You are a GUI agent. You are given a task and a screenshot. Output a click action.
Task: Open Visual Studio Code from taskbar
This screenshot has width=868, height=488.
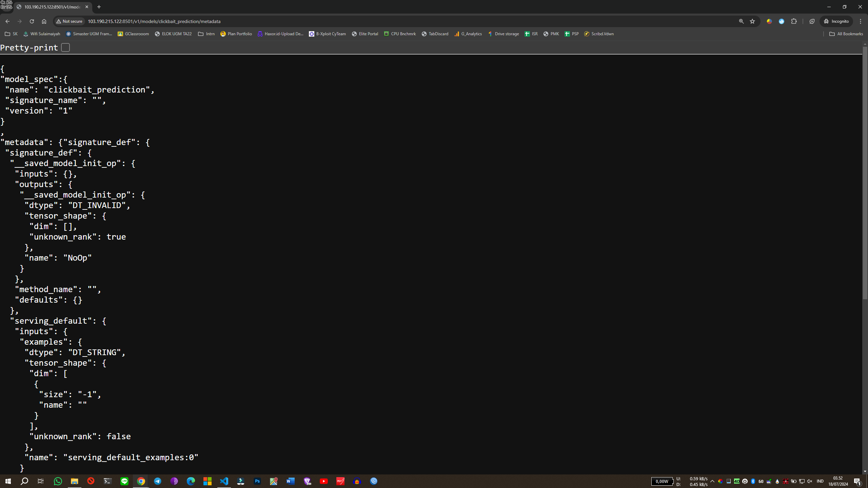point(224,481)
